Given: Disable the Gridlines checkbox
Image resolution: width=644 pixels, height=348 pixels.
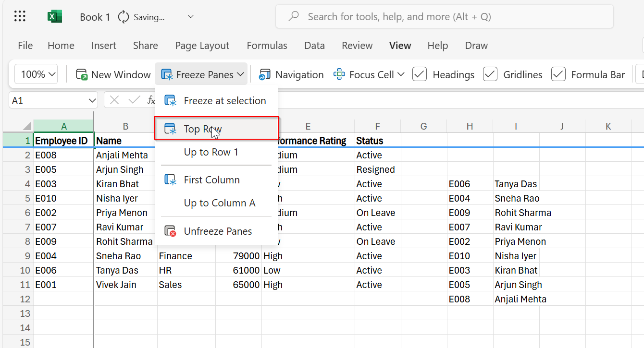Looking at the screenshot, I should coord(490,74).
